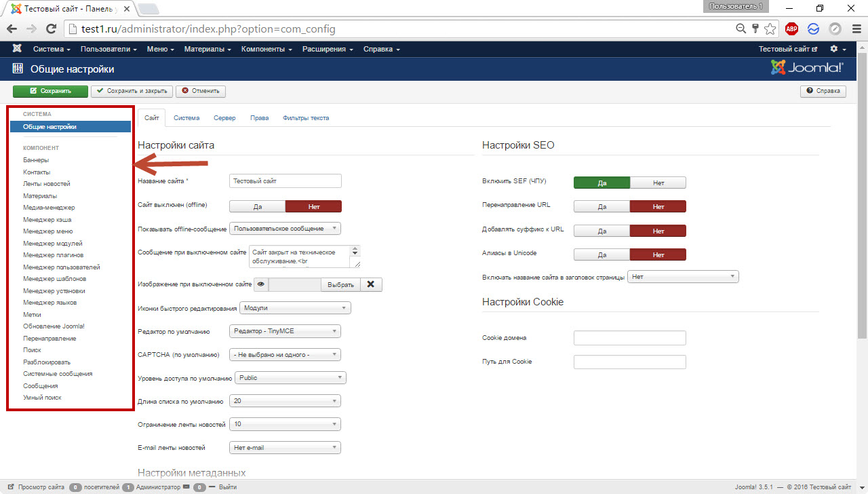The height and width of the screenshot is (494, 868).
Task: Reload the page using the browser refresh icon
Action: click(x=50, y=29)
